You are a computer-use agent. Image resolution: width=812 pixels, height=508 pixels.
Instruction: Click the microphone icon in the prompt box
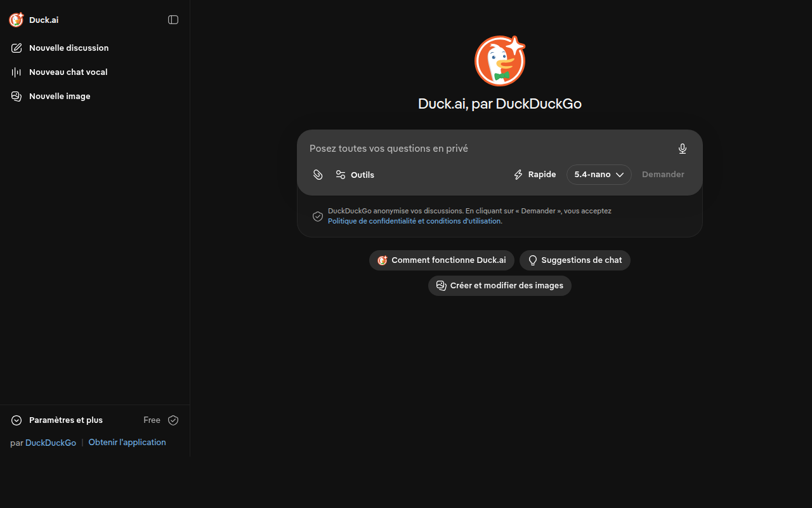click(x=683, y=149)
